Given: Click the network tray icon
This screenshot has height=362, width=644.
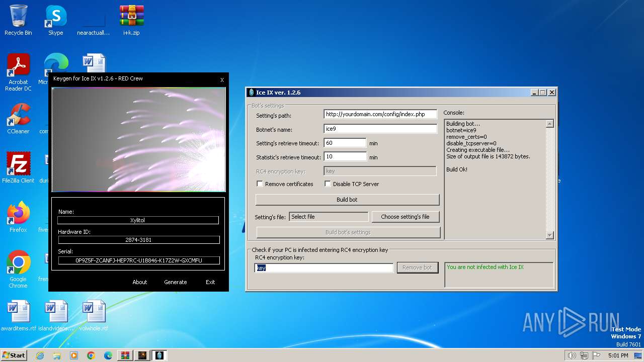Looking at the screenshot, I should click(x=584, y=355).
